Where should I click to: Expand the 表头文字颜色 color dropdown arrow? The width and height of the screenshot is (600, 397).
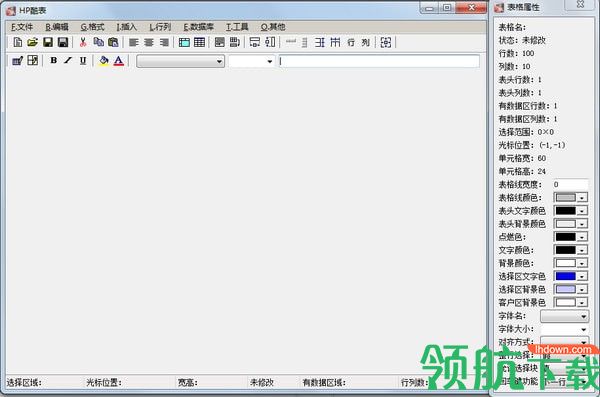[582, 211]
